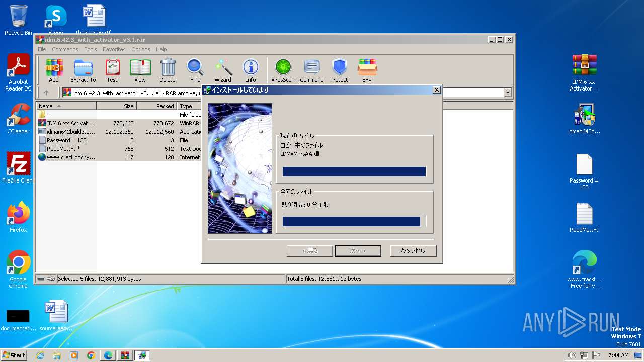Viewport: 644px width, 362px height.
Task: Switch to IDM installer taskbar button
Action: tap(142, 355)
